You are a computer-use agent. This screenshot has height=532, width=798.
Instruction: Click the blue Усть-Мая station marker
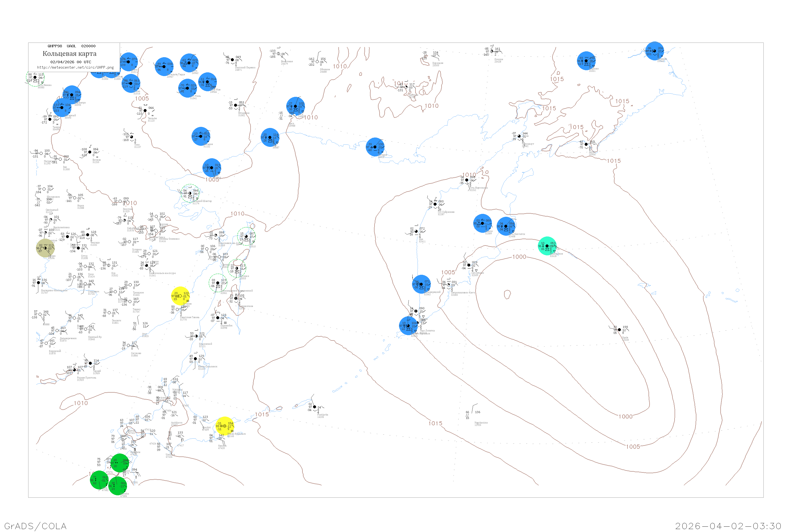point(207,82)
